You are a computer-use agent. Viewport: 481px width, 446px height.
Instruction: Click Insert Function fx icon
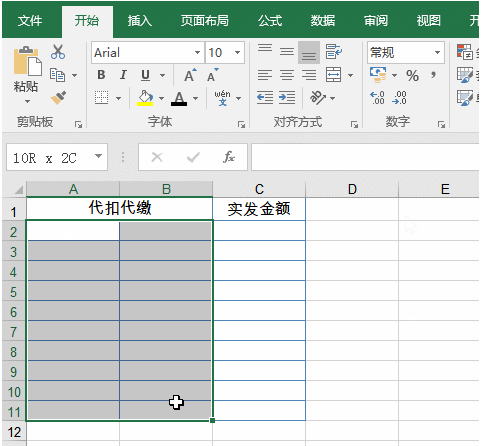(x=229, y=157)
